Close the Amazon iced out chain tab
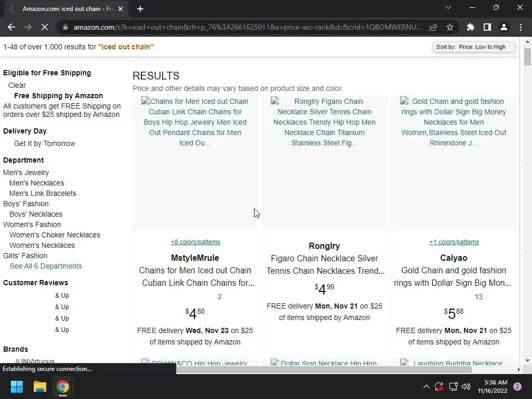The width and height of the screenshot is (532, 399). click(121, 9)
